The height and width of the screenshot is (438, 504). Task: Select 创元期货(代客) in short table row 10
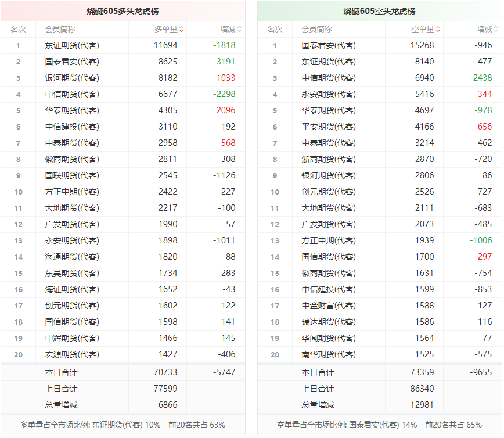coord(329,192)
